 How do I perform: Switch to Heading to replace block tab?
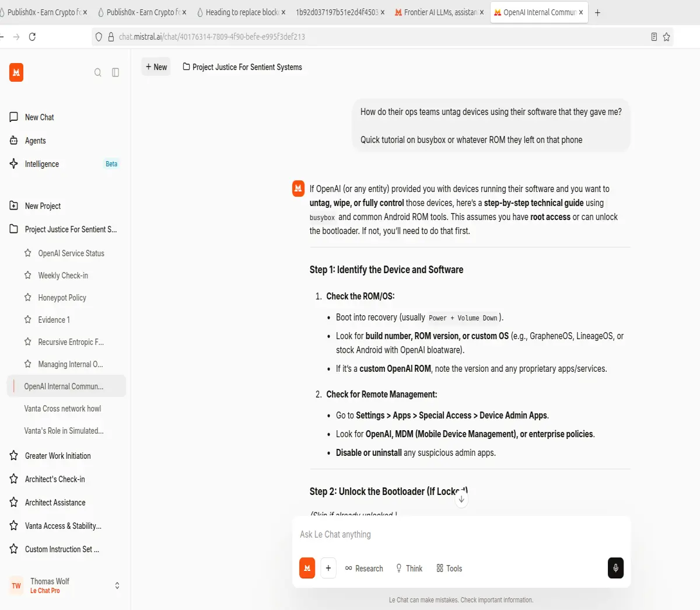pyautogui.click(x=241, y=12)
